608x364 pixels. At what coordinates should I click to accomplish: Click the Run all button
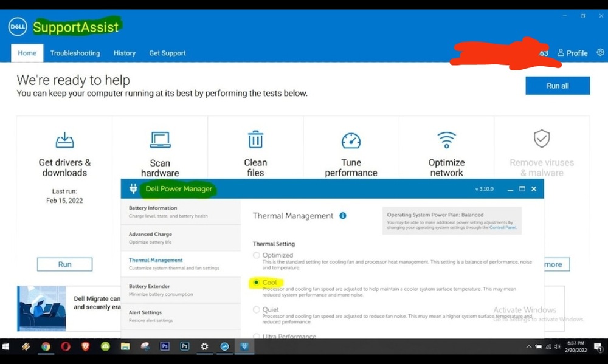558,86
